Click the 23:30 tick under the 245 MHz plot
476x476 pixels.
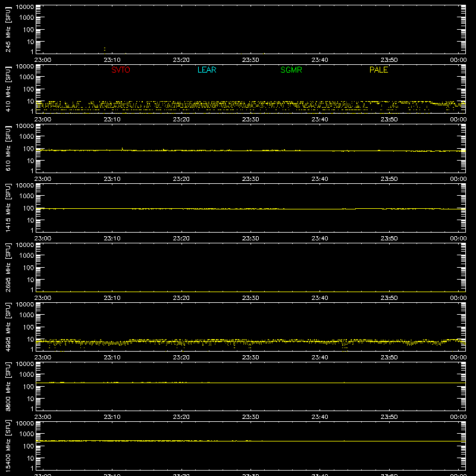250,60
